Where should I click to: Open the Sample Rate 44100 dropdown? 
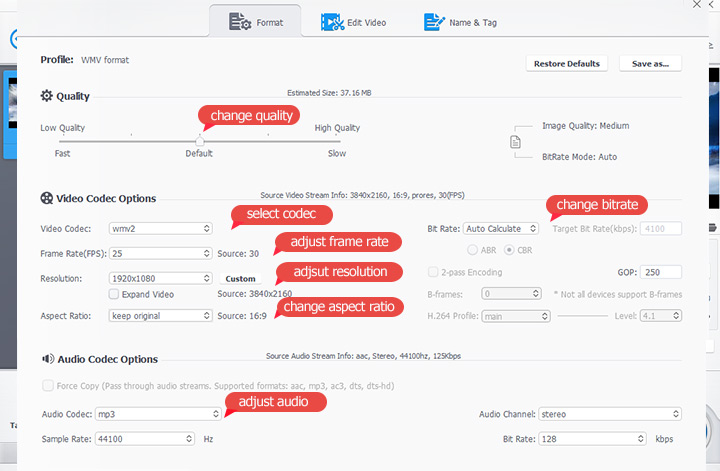coord(145,439)
